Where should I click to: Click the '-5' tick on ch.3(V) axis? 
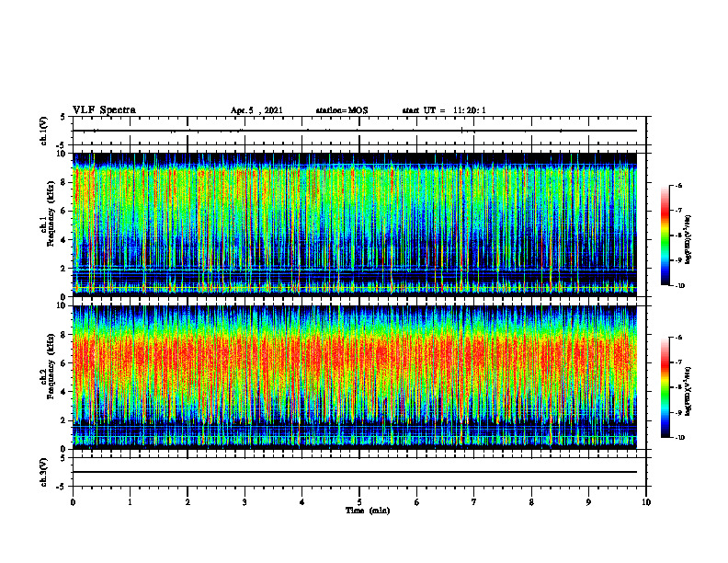coord(63,487)
